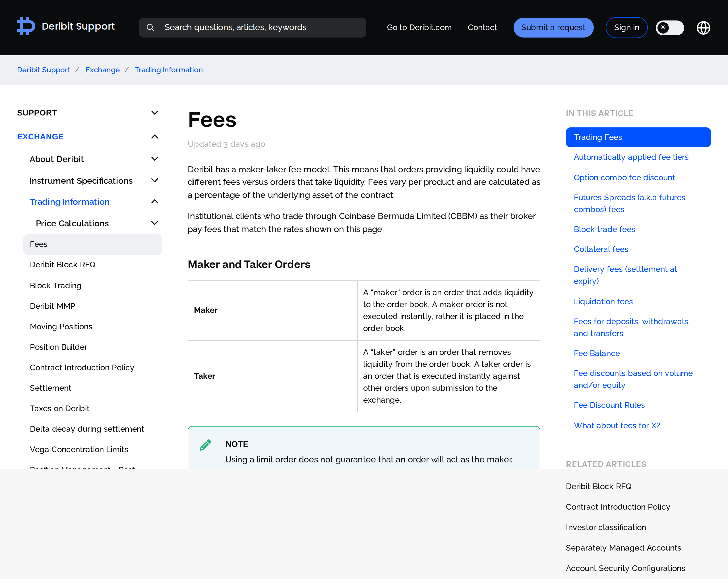This screenshot has height=579, width=728.
Task: Open Settlement sidebar item
Action: tap(50, 388)
